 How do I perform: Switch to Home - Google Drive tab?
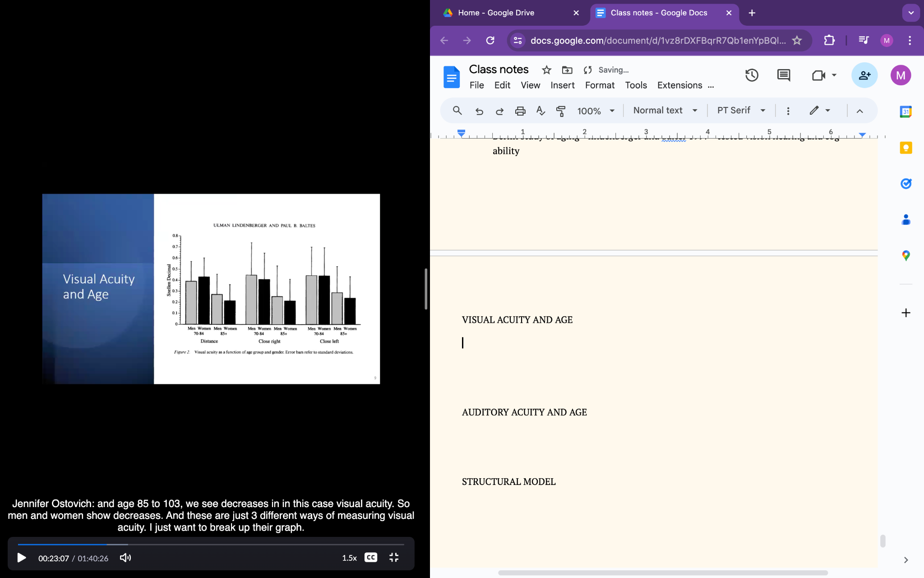click(496, 13)
